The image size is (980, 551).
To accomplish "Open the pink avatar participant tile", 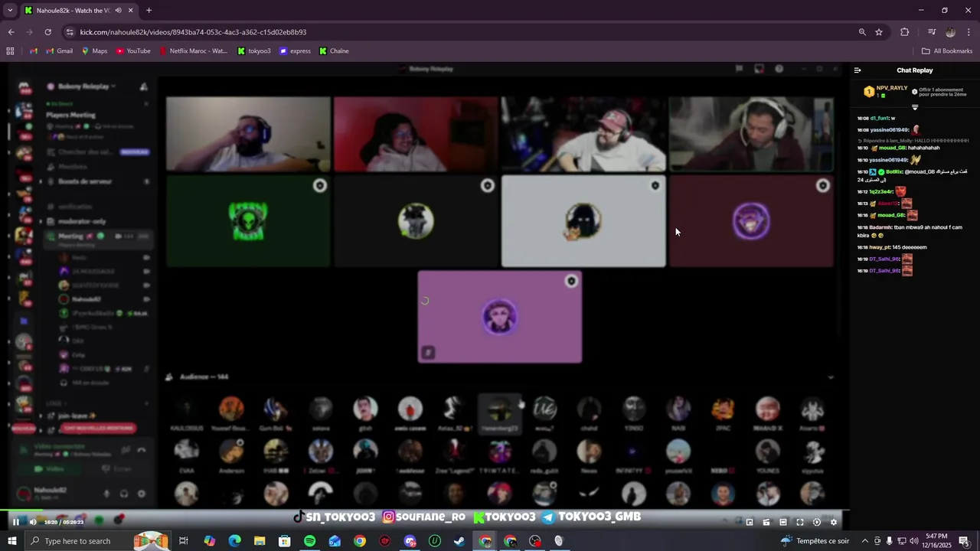I will [499, 317].
